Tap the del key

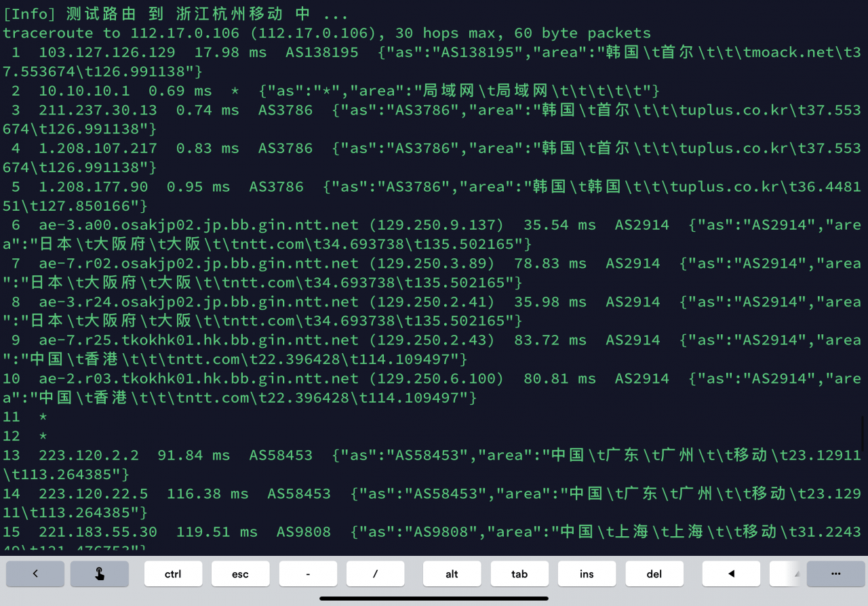(654, 573)
